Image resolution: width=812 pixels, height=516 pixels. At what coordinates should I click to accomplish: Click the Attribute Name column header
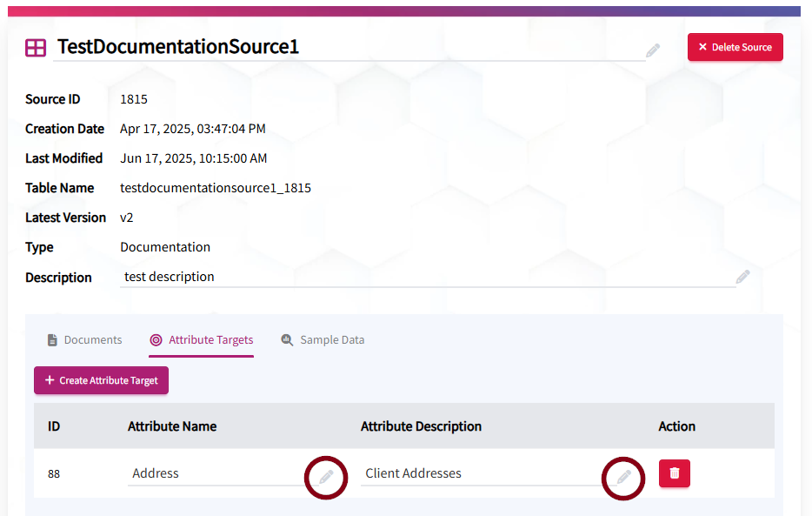click(x=172, y=426)
